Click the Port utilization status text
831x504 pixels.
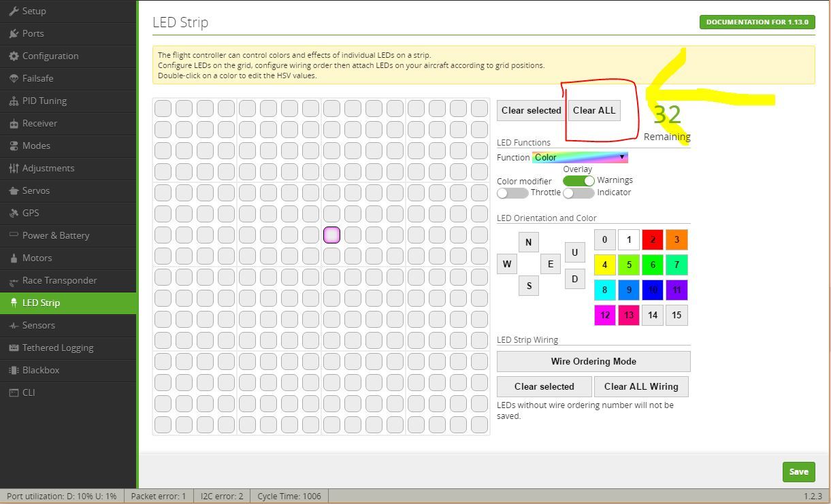pyautogui.click(x=62, y=496)
